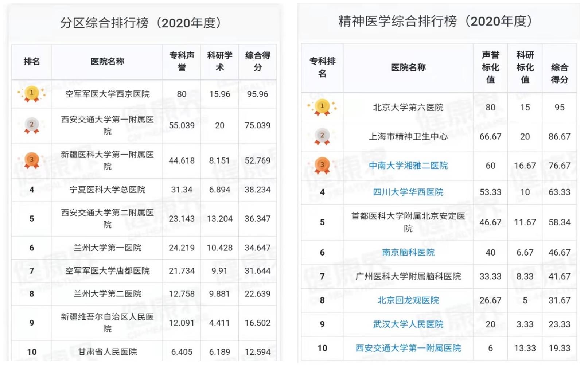Viewport: 588px width, 366px height.
Task: Click the 科研标化值 column header
Action: click(525, 67)
